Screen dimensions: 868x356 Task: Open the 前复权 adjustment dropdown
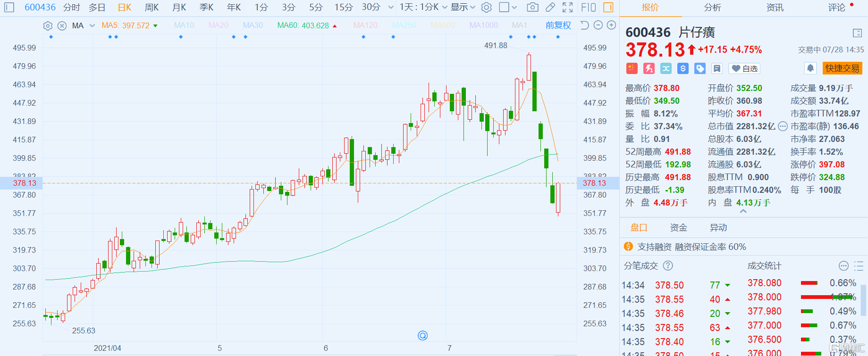click(x=558, y=25)
